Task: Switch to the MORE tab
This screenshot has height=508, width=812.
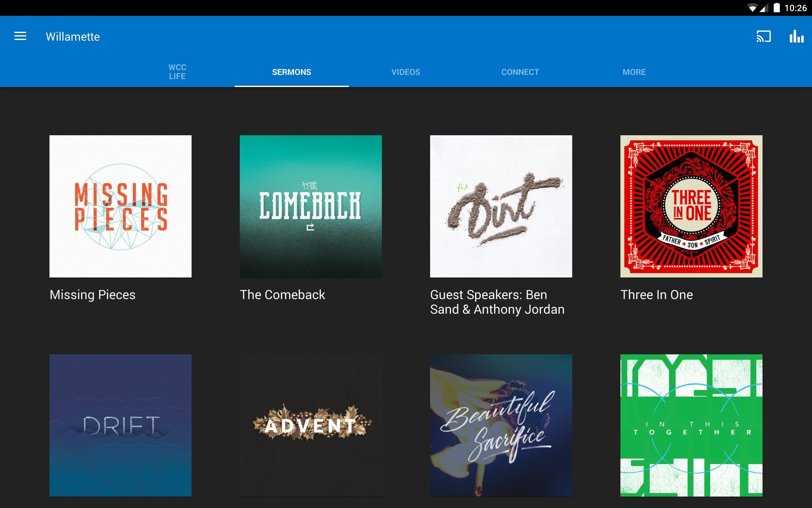Action: pyautogui.click(x=634, y=72)
